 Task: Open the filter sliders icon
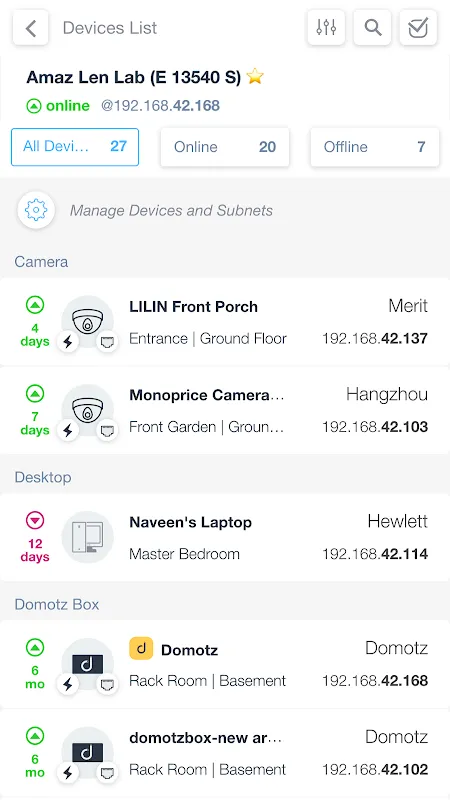click(326, 28)
